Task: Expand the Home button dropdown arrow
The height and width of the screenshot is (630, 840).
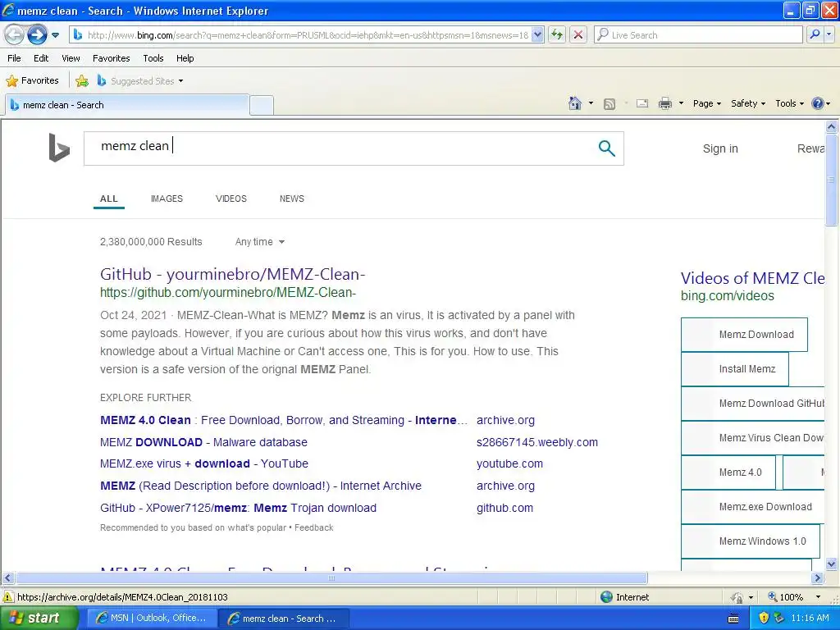Action: point(591,103)
